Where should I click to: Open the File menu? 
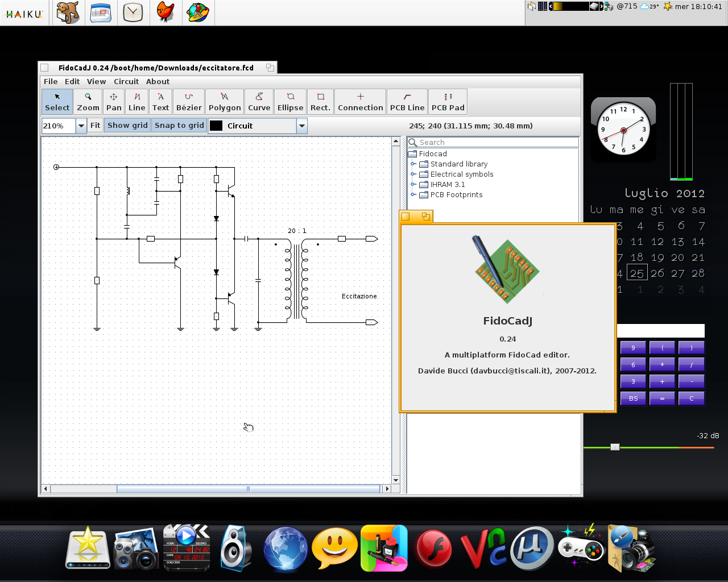click(x=51, y=82)
